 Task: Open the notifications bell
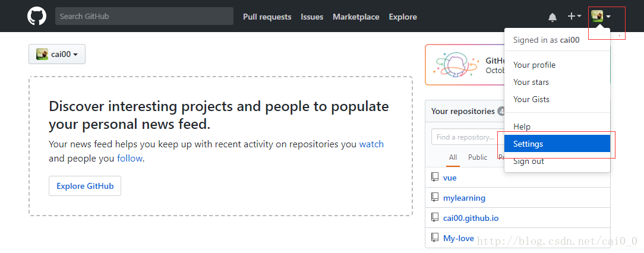[x=553, y=17]
